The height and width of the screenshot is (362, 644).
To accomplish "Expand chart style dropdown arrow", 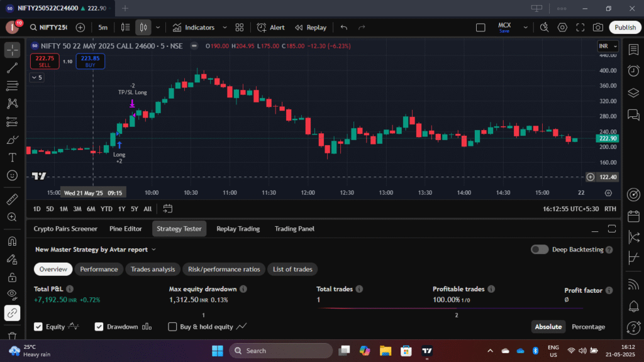I will [x=158, y=28].
